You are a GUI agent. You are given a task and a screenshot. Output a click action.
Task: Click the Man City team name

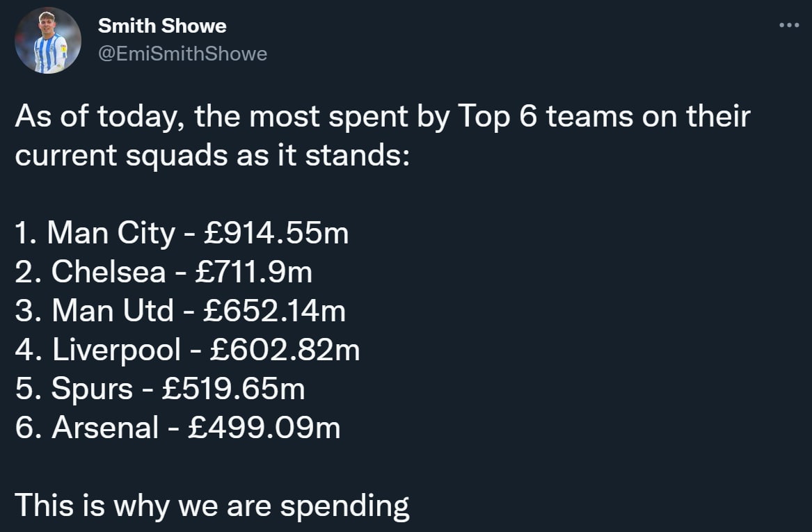[x=111, y=233]
